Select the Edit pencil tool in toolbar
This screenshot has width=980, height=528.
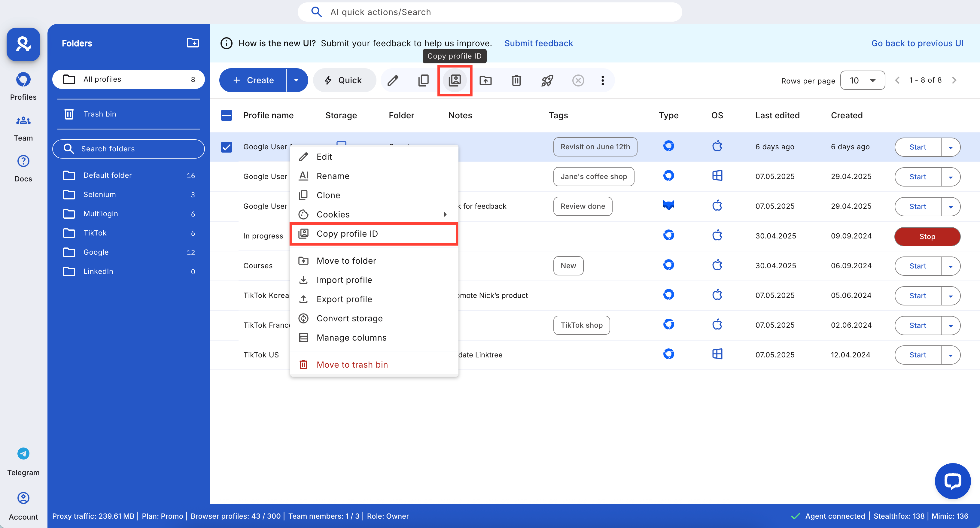click(x=393, y=80)
